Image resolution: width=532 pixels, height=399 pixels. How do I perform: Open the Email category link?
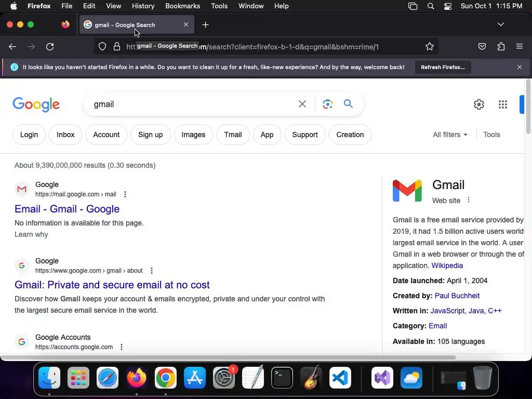(x=437, y=326)
